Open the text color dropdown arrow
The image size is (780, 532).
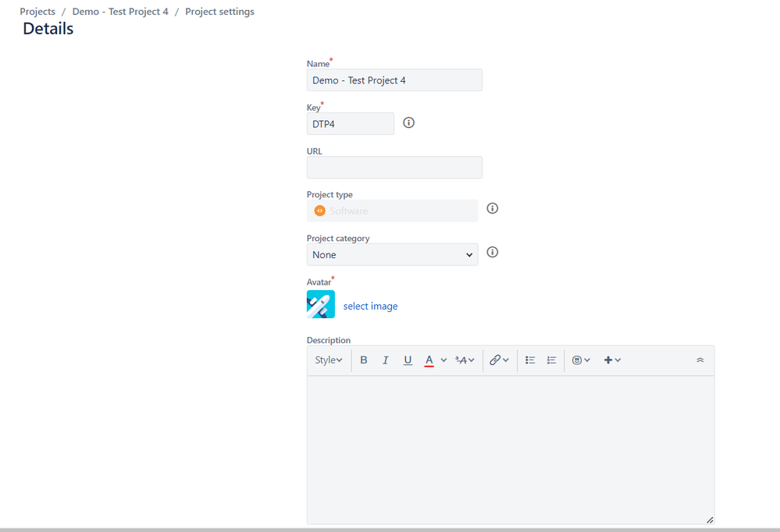coord(442,360)
